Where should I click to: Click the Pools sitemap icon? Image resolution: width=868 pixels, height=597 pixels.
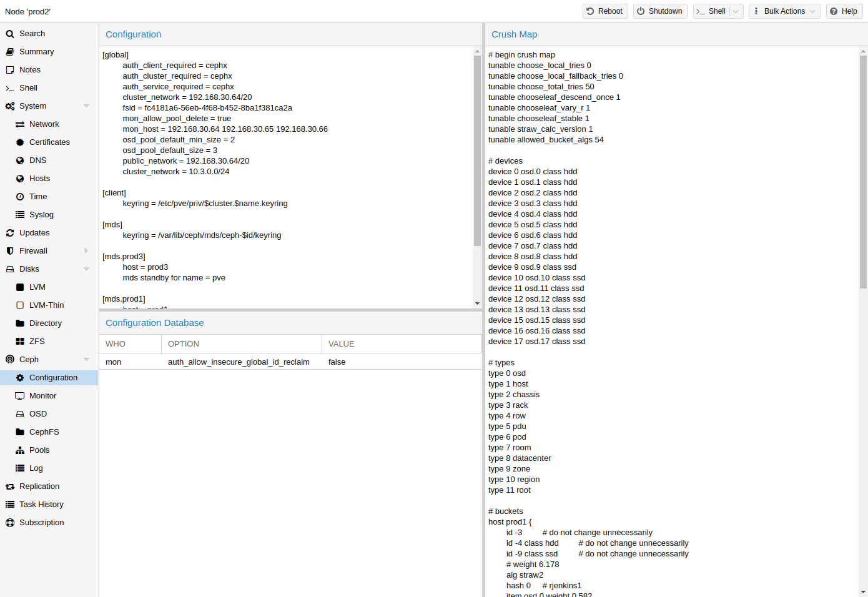coord(20,450)
